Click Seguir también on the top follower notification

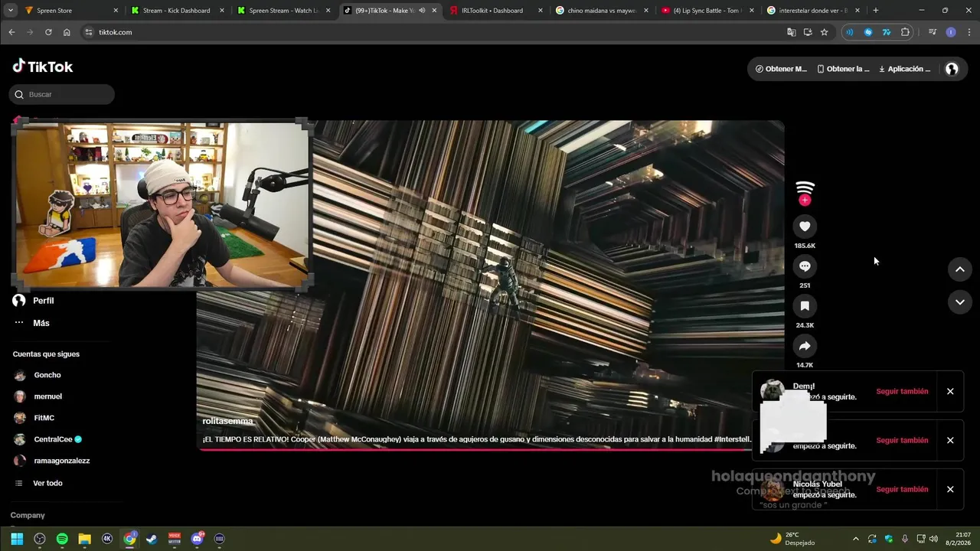pos(902,391)
